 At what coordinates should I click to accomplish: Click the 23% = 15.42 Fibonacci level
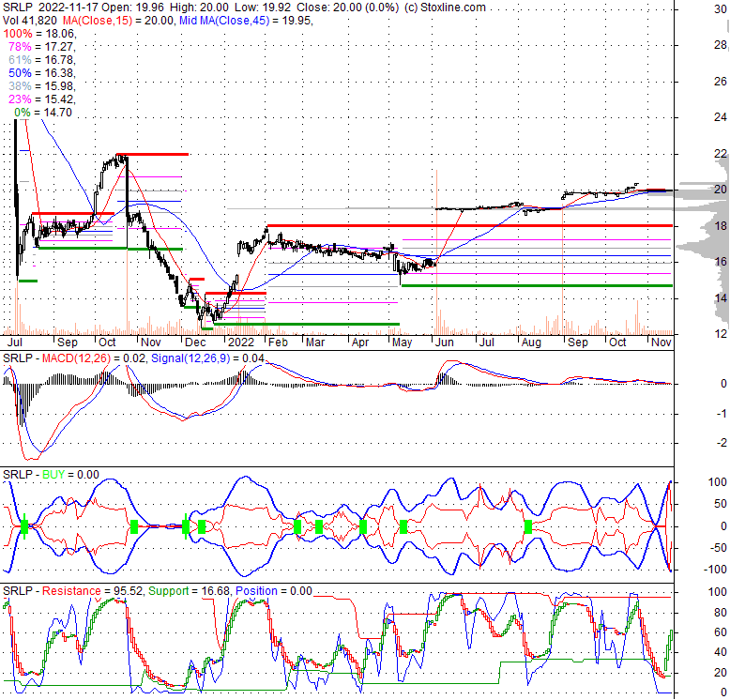42,99
